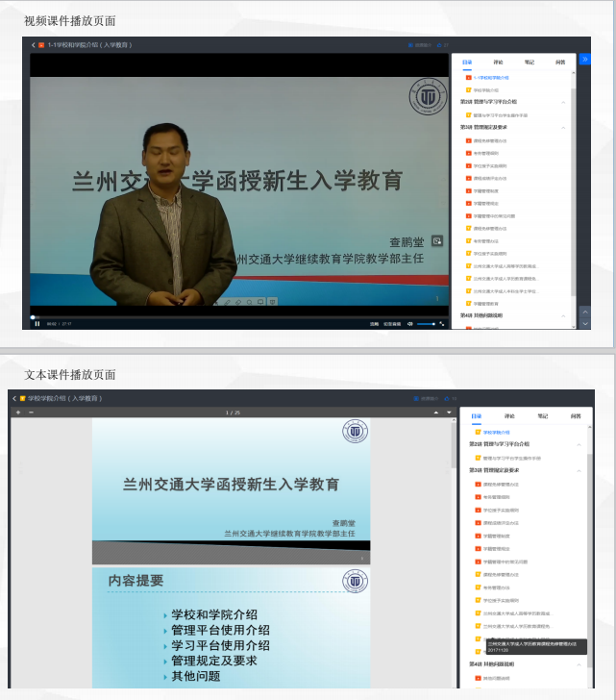Open 学籍管理教育 on the video page list
This screenshot has width=616, height=700.
485,304
